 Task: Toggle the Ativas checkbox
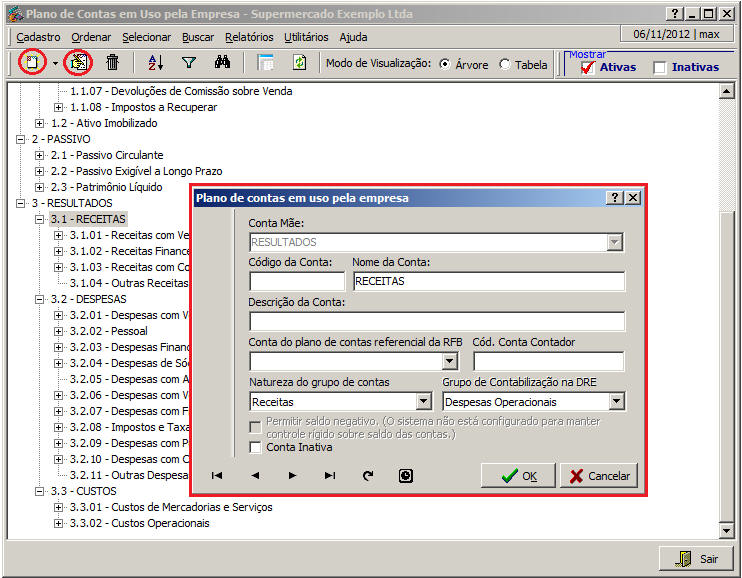coord(588,68)
